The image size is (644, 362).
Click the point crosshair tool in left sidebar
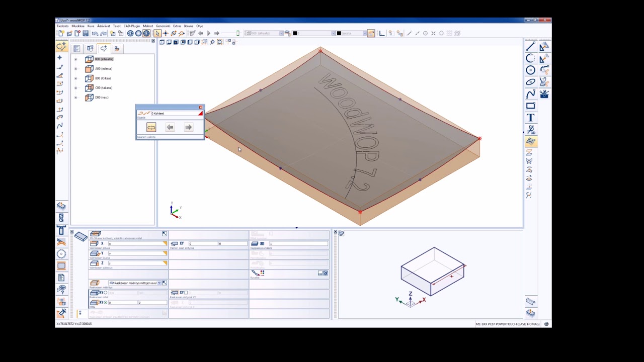tap(60, 58)
